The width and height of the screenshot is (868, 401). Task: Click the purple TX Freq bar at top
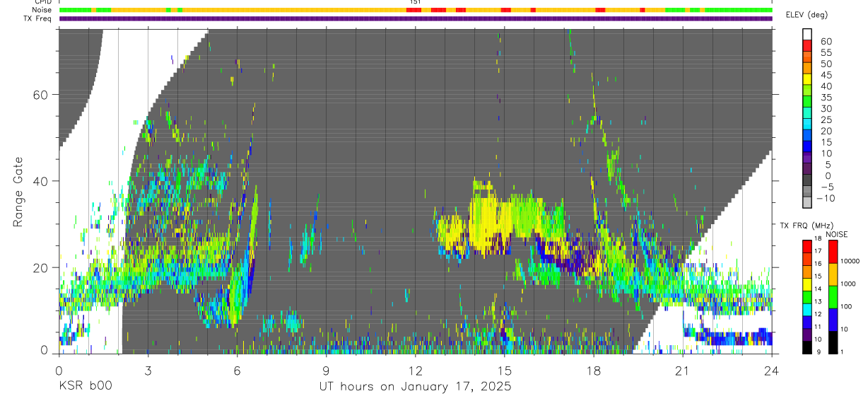pyautogui.click(x=416, y=18)
